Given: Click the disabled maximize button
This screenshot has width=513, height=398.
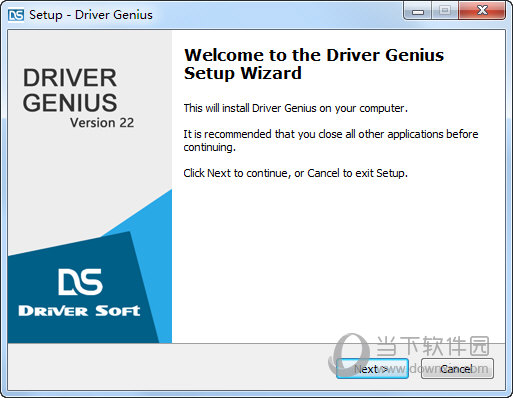Looking at the screenshot, I should (x=445, y=11).
